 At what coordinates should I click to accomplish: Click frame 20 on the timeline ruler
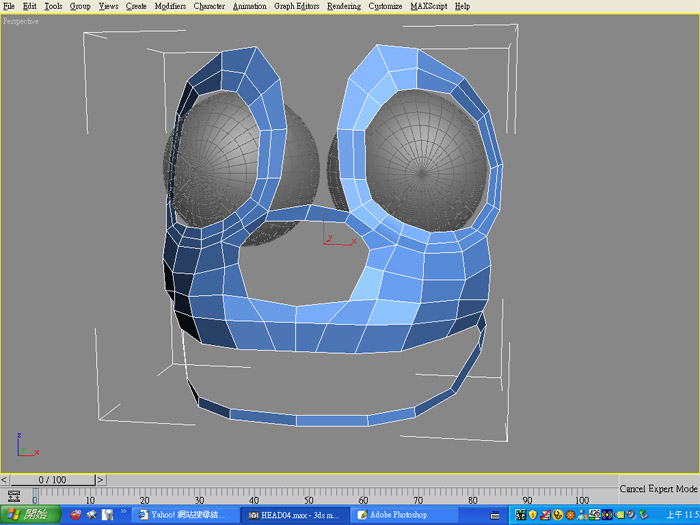point(145,500)
